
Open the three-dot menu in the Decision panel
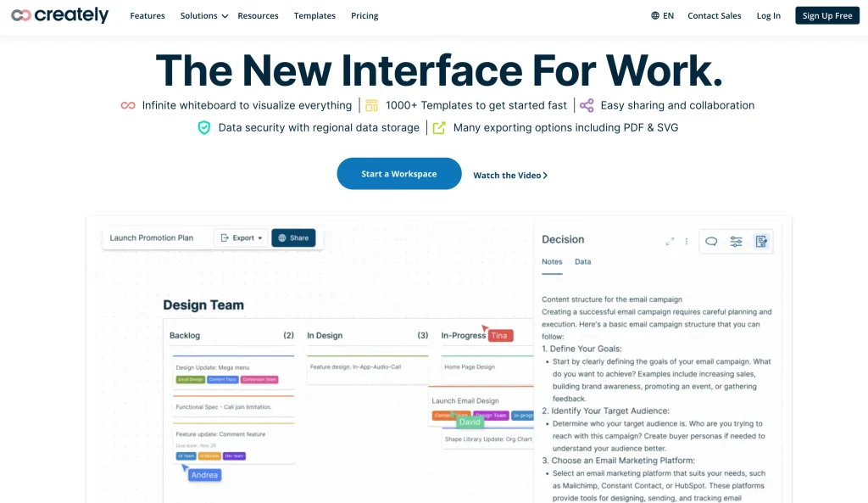click(x=687, y=242)
